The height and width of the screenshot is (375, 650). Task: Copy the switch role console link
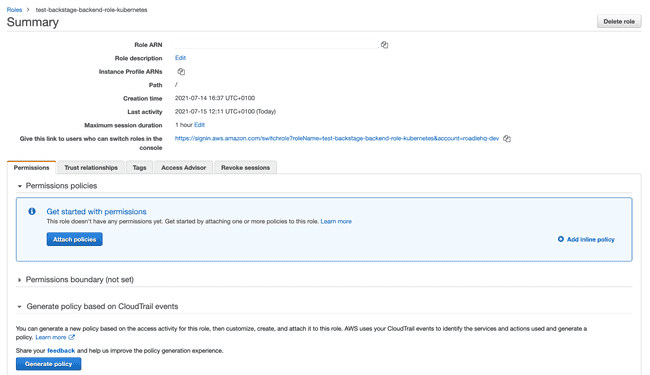coord(507,139)
